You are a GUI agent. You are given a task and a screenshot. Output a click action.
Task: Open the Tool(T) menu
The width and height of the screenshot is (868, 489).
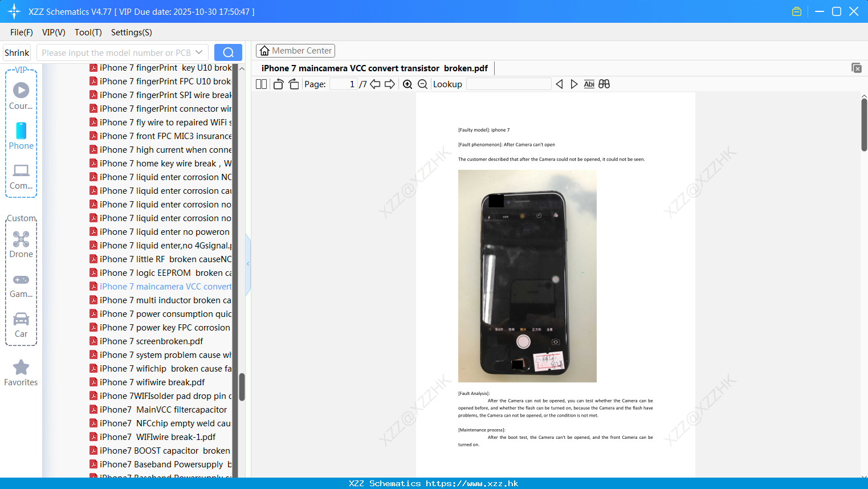point(88,32)
